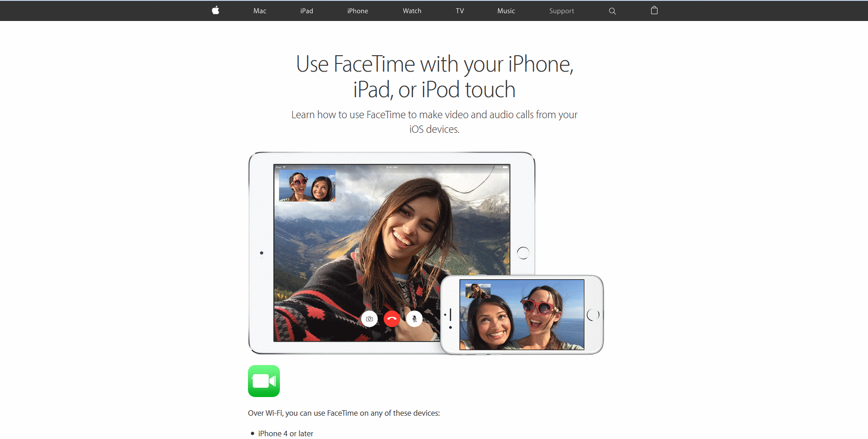The image size is (868, 439).
Task: Navigate to the iPhone page
Action: tap(358, 10)
